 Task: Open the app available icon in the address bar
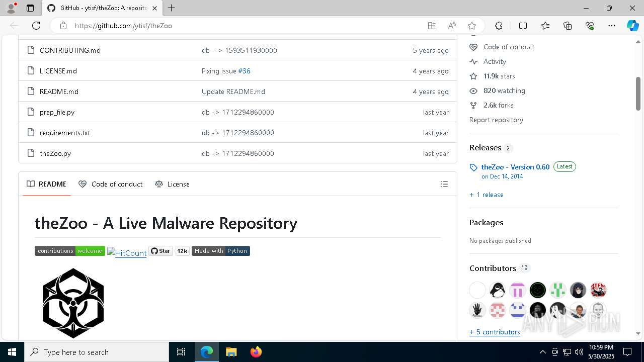pos(432,26)
